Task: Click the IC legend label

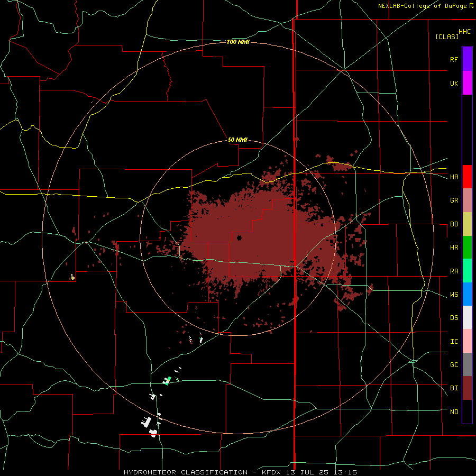Action: tap(454, 342)
